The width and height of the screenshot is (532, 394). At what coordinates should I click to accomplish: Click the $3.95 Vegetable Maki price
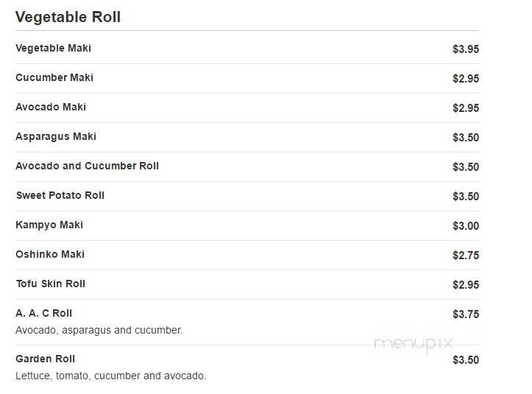[466, 49]
